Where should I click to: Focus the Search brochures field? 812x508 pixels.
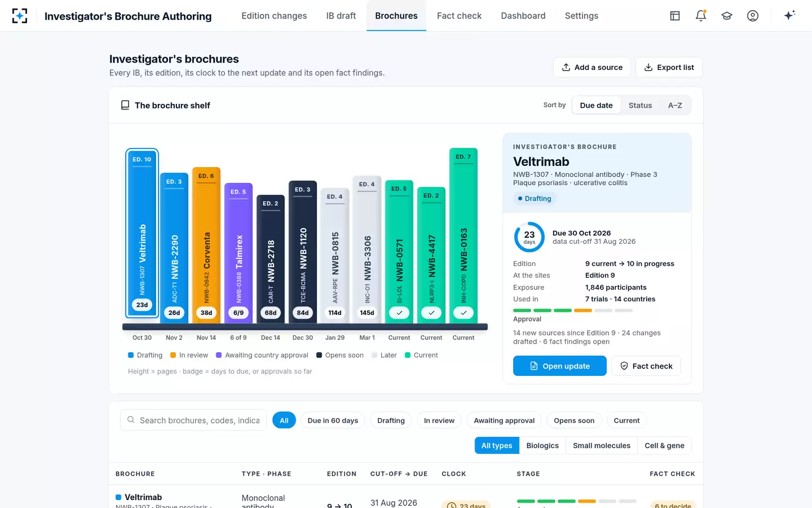click(193, 420)
